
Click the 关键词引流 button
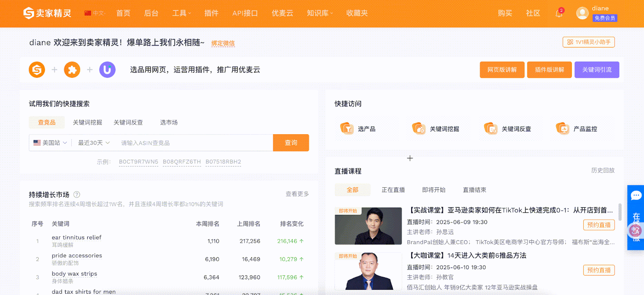[x=597, y=70]
